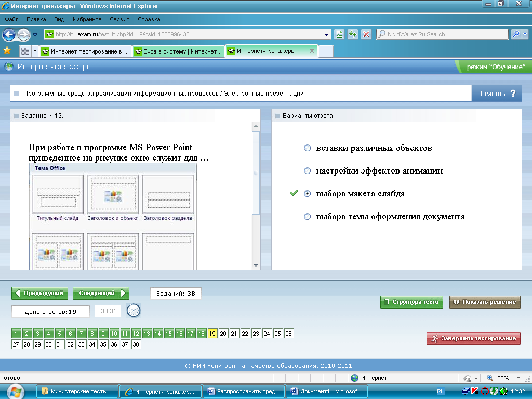Click the Заголовок раздела layout thumbnail

[x=168, y=194]
